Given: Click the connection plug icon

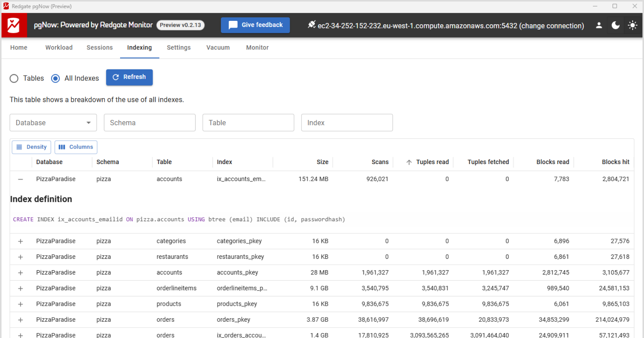Looking at the screenshot, I should coord(311,25).
